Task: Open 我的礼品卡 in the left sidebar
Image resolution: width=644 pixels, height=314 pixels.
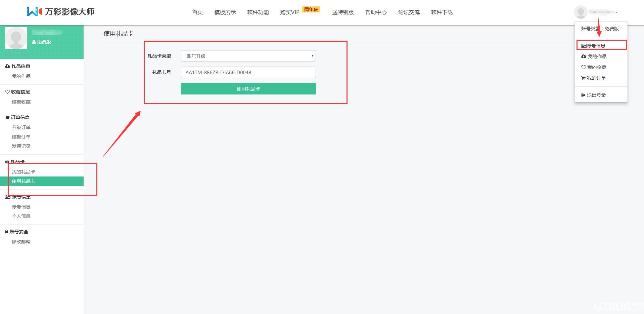Action: coord(24,172)
